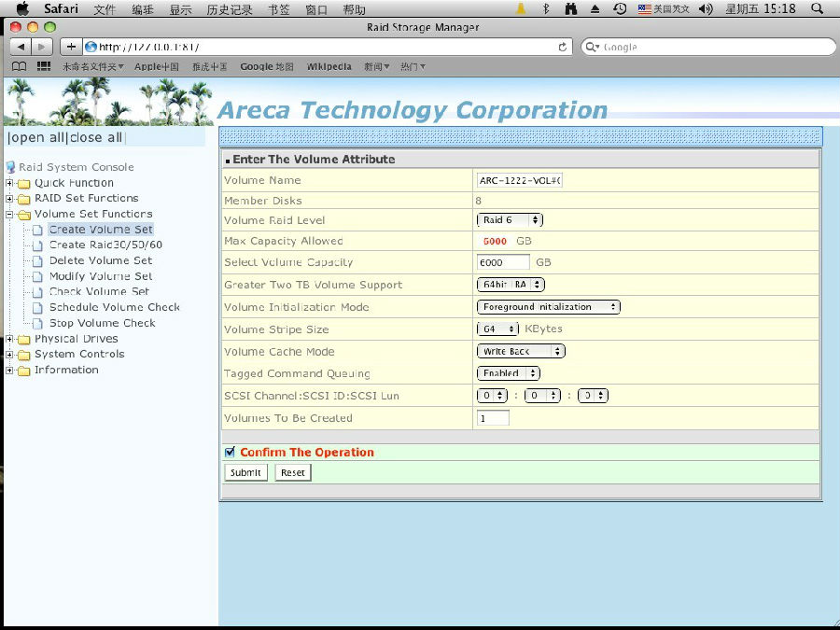Open the 窗口 menu
Screen dimensions: 840x630
point(316,9)
